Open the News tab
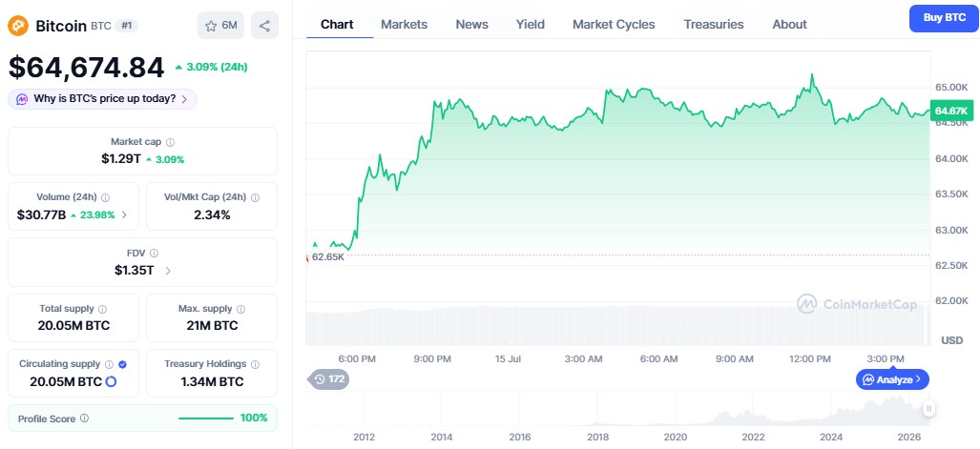 pyautogui.click(x=472, y=25)
